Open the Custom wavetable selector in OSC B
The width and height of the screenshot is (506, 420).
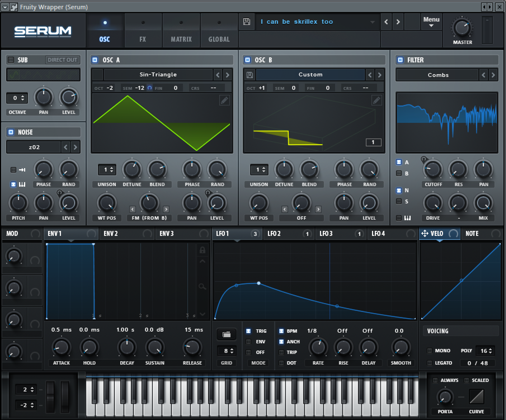(x=310, y=75)
